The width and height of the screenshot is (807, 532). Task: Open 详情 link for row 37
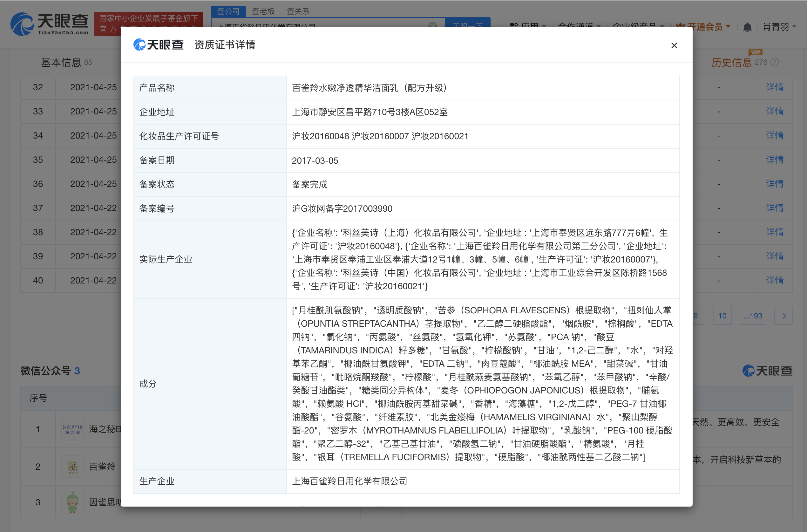click(x=775, y=208)
